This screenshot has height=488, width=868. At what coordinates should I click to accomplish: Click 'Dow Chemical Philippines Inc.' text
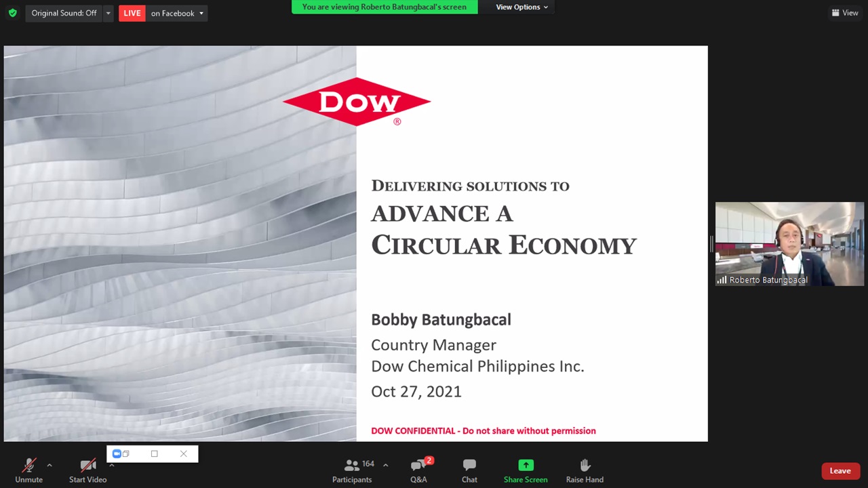[x=477, y=366]
